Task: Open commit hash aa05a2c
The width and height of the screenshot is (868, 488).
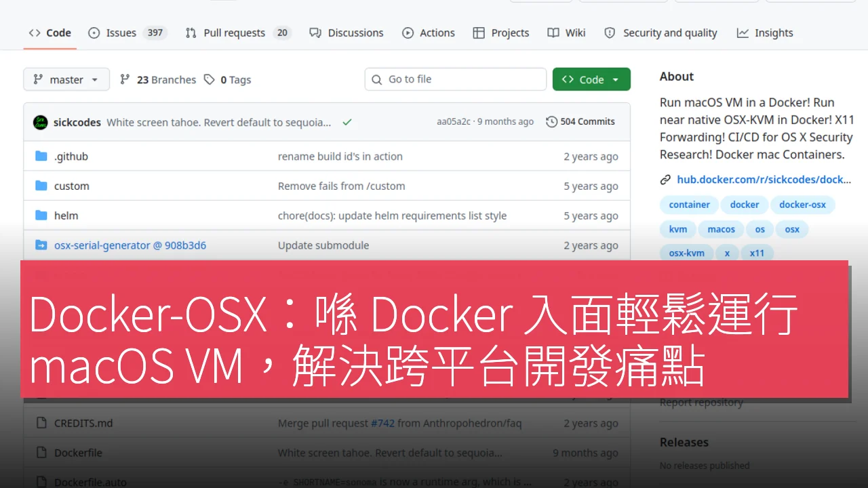Action: coord(454,122)
